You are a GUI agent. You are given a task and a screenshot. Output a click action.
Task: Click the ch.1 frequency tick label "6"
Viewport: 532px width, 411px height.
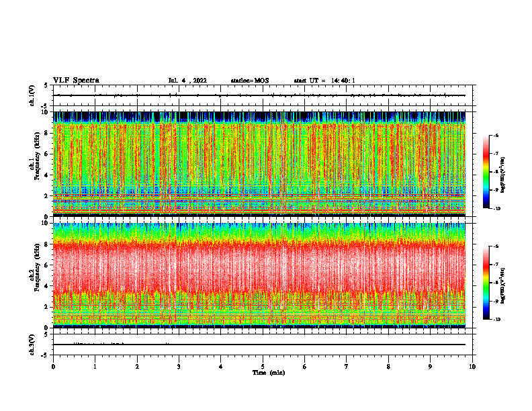pos(46,154)
